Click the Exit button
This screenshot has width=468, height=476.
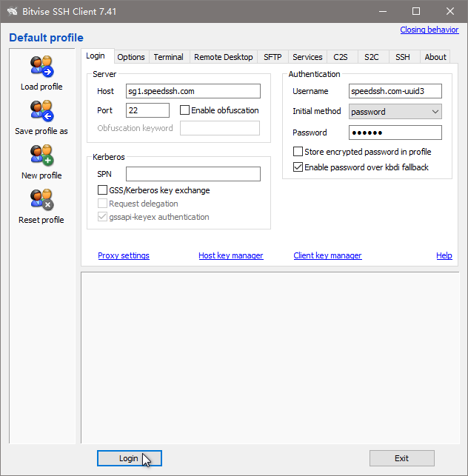pos(402,458)
